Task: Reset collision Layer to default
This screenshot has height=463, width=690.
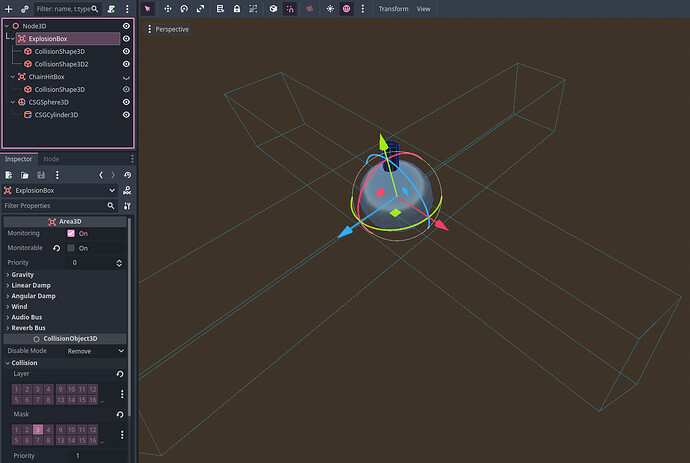Action: 120,374
